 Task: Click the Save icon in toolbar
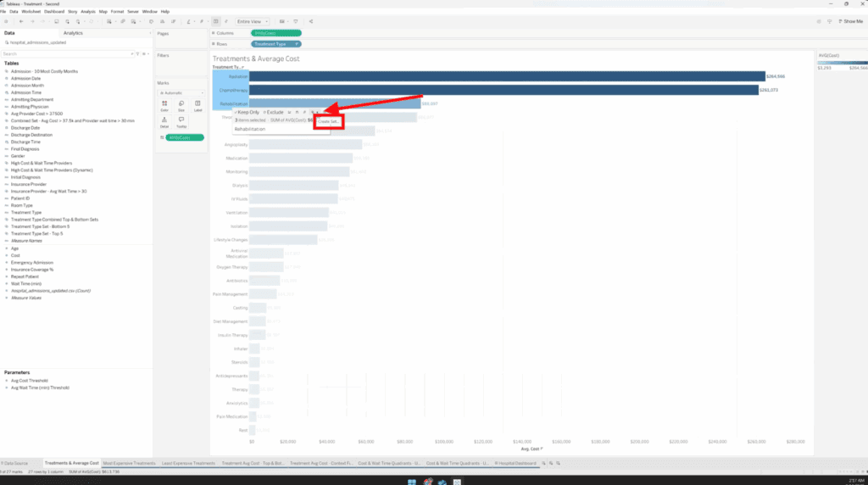(57, 21)
